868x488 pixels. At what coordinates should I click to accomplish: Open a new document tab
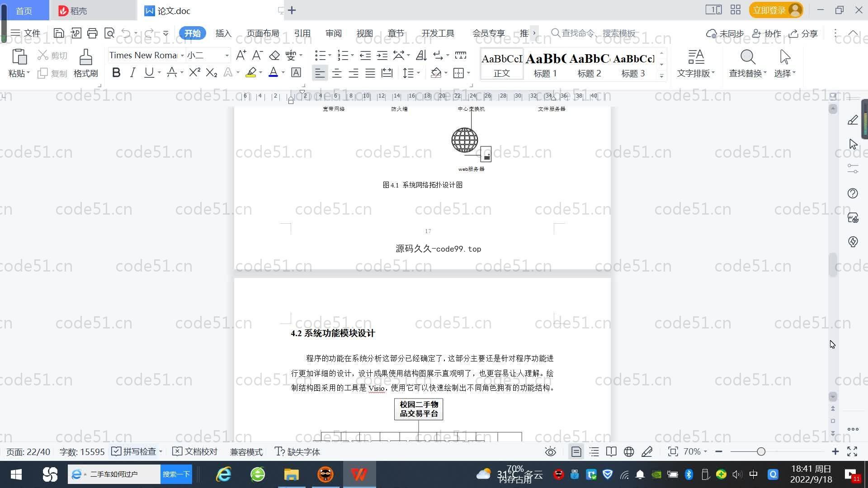coord(292,10)
